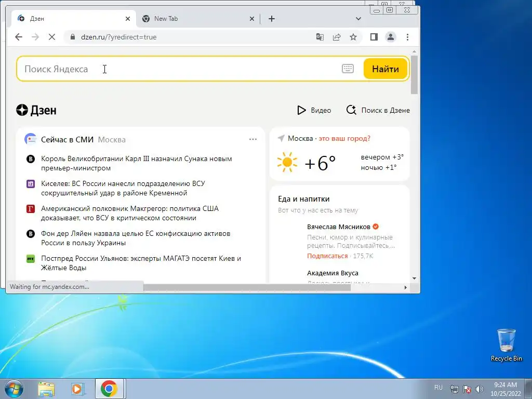Open the tab search chevron

pyautogui.click(x=358, y=19)
